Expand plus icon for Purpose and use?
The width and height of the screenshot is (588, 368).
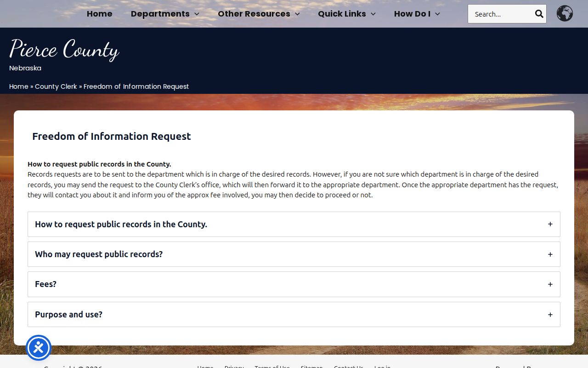550,315
